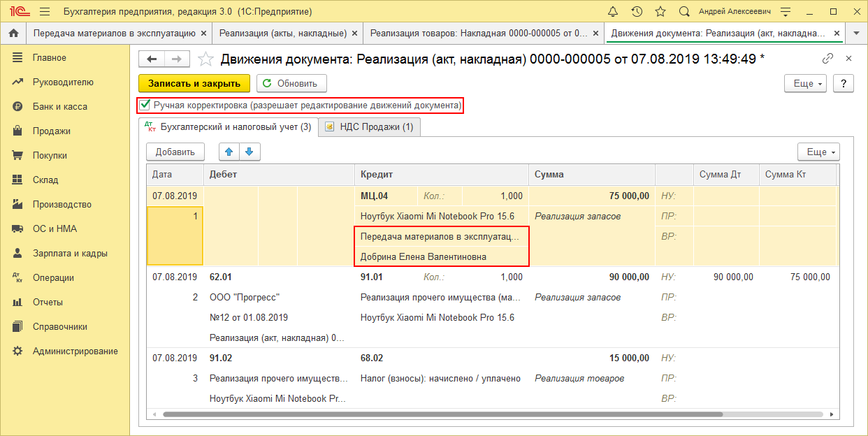
Task: Add document to favorites with star
Action: tap(205, 59)
